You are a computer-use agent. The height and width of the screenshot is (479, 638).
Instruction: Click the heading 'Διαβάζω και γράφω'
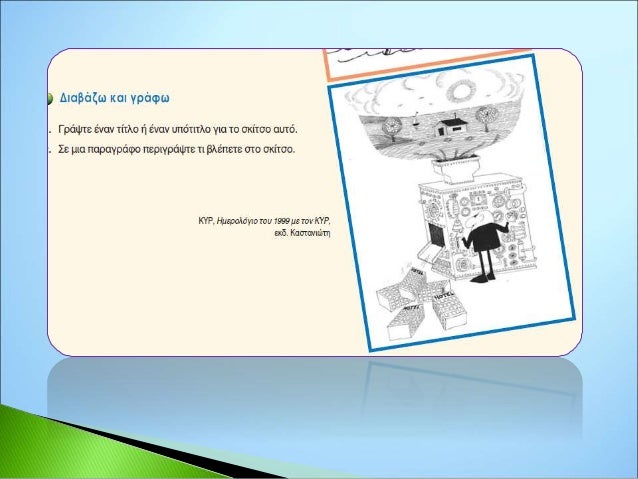(114, 98)
